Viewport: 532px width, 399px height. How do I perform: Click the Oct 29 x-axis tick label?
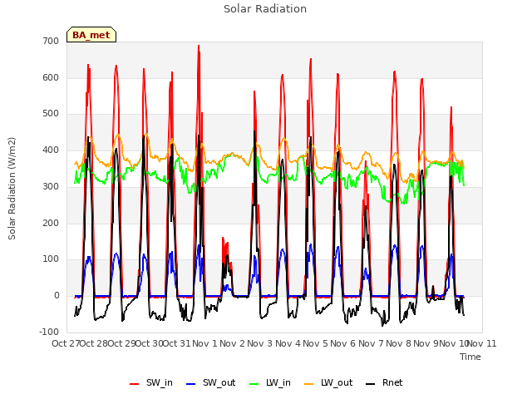pos(122,343)
